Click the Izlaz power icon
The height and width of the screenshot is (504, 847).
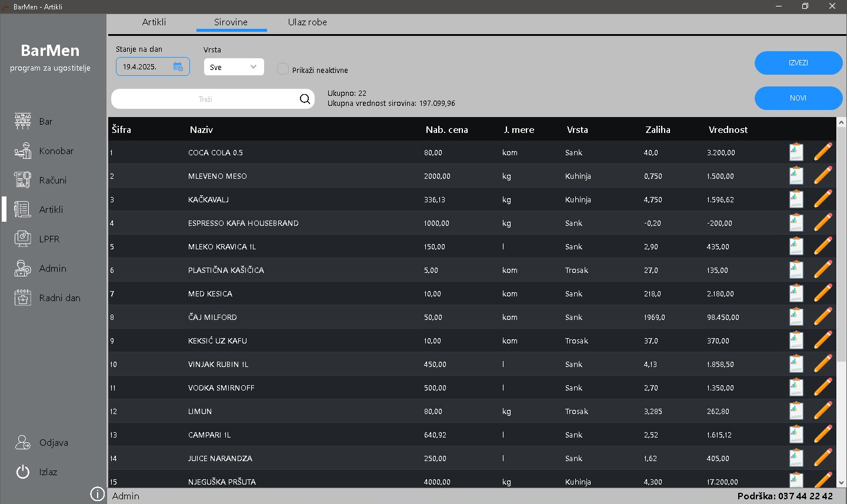pos(23,472)
